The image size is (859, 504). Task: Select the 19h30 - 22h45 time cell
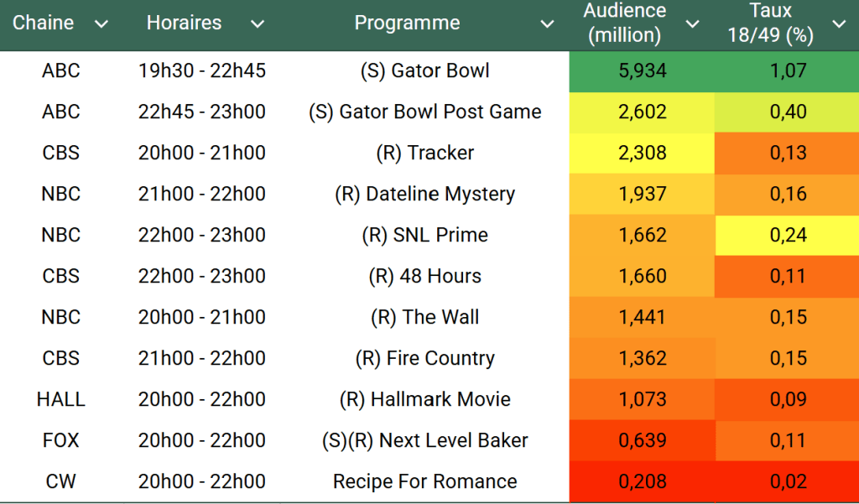point(202,71)
